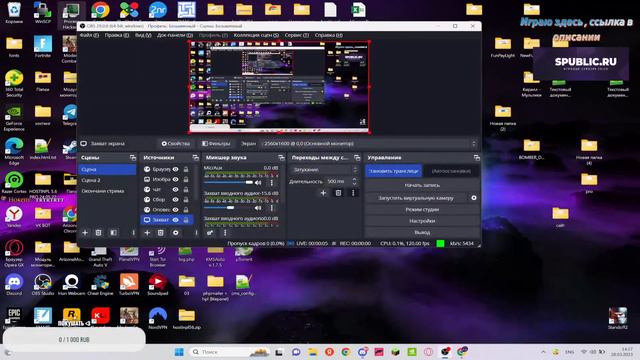Toggle visibility of Захват source
Viewport: 640px width, 360px height.
tap(176, 220)
